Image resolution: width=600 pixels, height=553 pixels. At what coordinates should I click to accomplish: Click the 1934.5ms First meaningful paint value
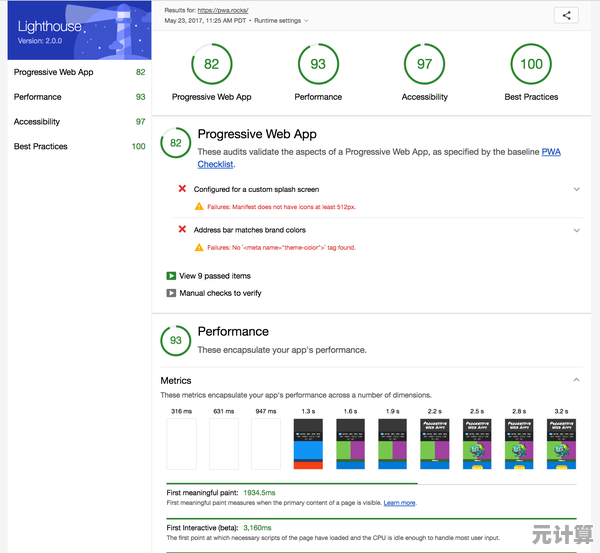[x=259, y=493]
